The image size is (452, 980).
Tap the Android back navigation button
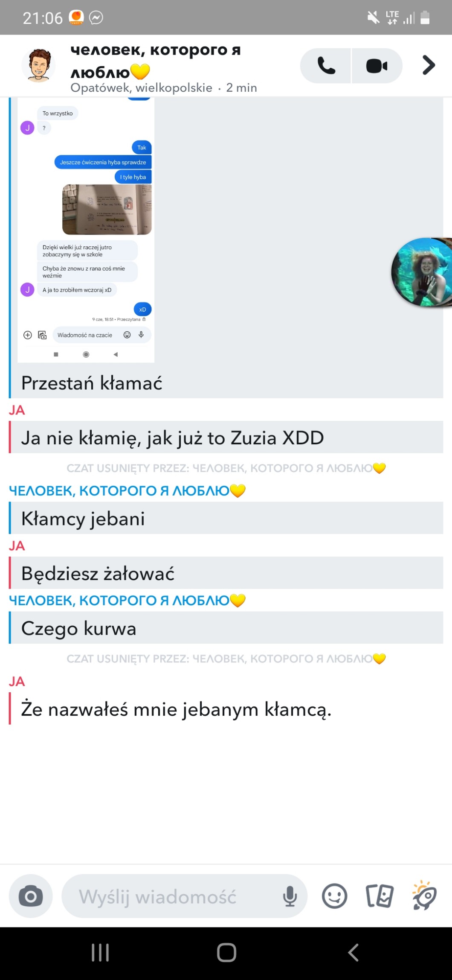point(353,952)
